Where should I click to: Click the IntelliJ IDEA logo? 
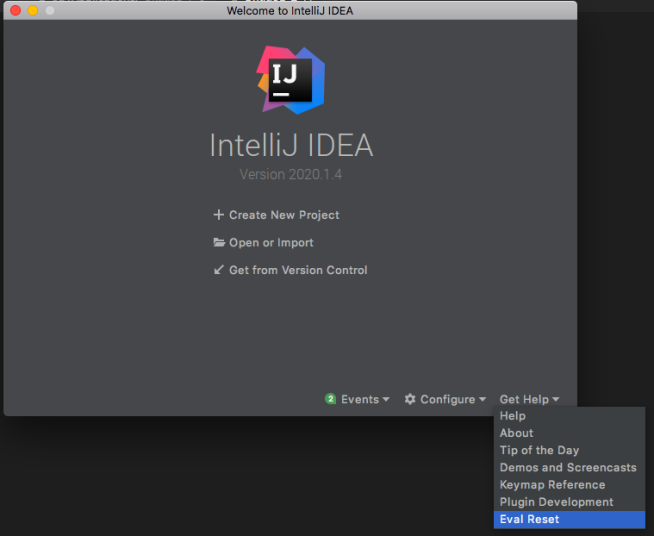coord(291,80)
